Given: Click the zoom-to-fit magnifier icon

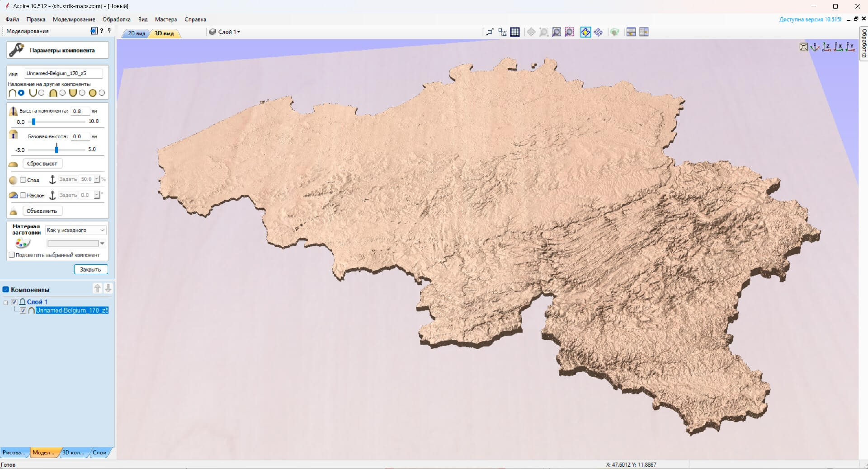Looking at the screenshot, I should point(557,32).
